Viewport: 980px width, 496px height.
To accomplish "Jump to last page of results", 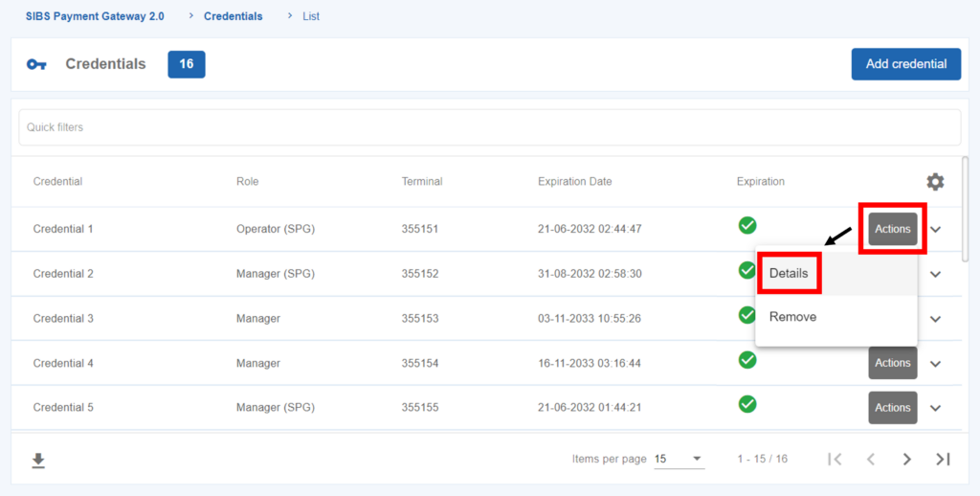I will [943, 460].
